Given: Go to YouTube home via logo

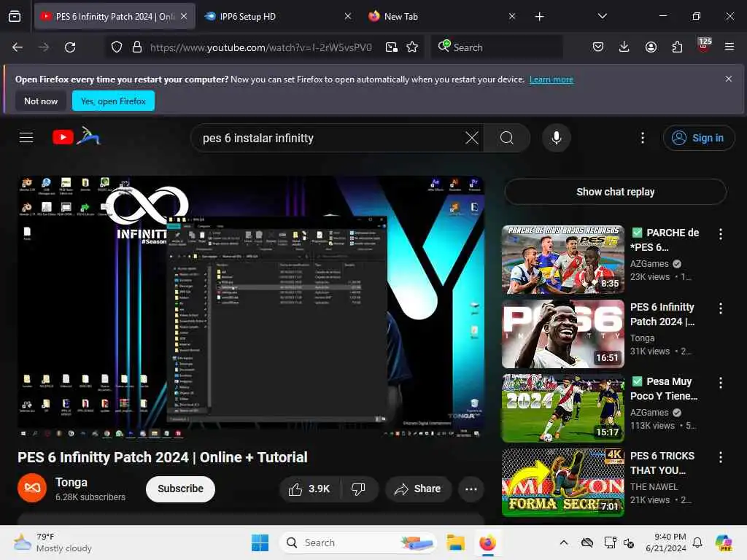Looking at the screenshot, I should [76, 137].
